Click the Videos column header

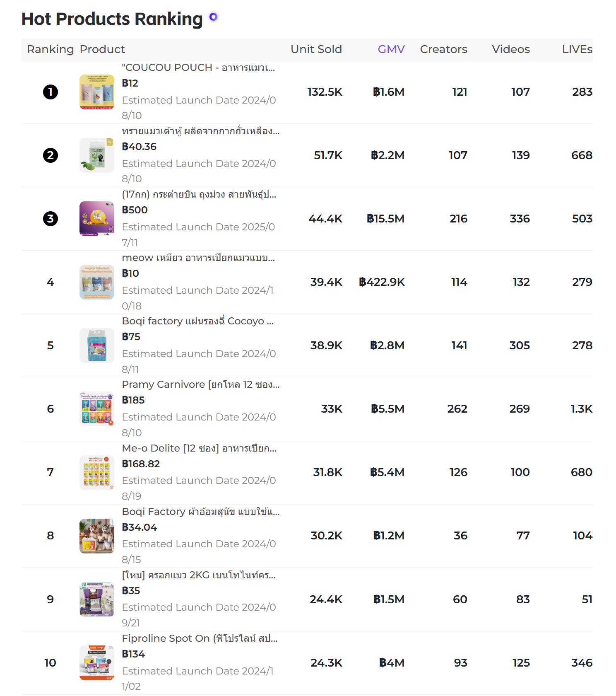pyautogui.click(x=511, y=49)
